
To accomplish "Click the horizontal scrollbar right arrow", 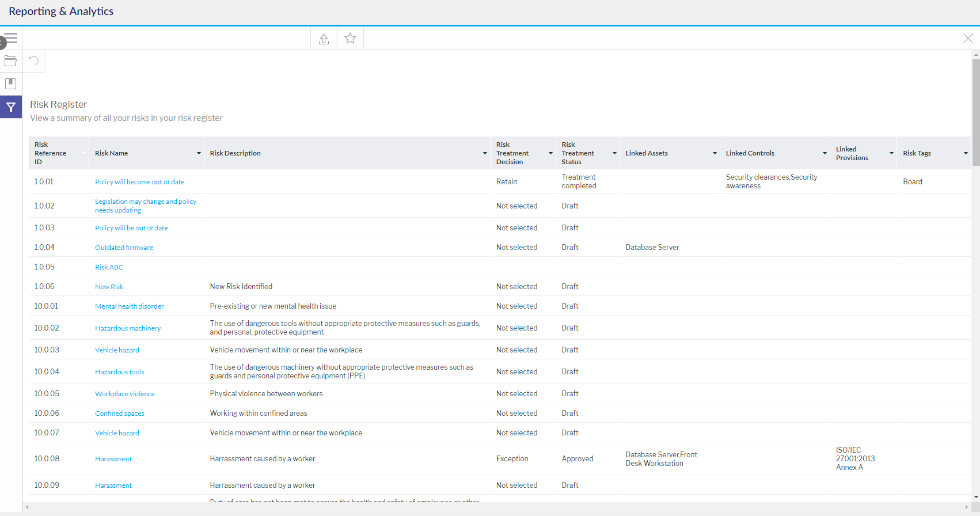I will point(966,507).
